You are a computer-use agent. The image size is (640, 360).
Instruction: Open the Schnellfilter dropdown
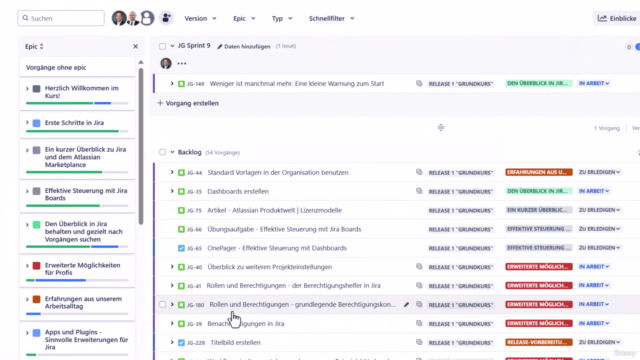point(331,18)
